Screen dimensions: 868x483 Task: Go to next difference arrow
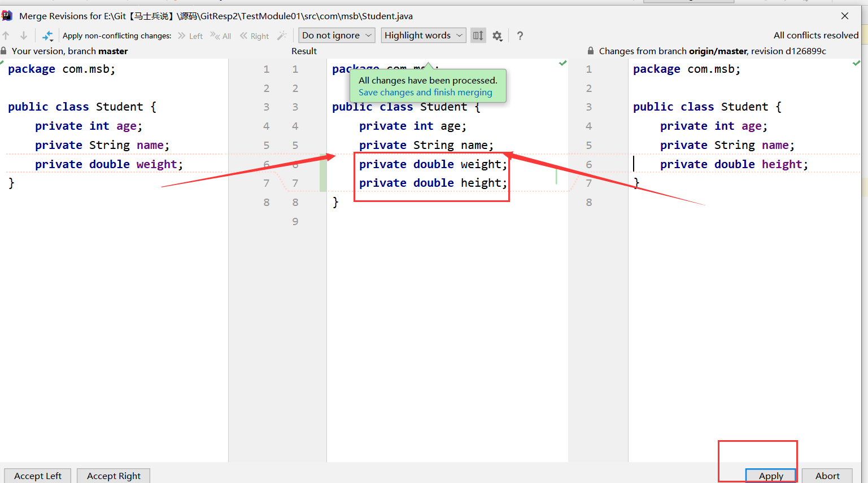click(24, 36)
